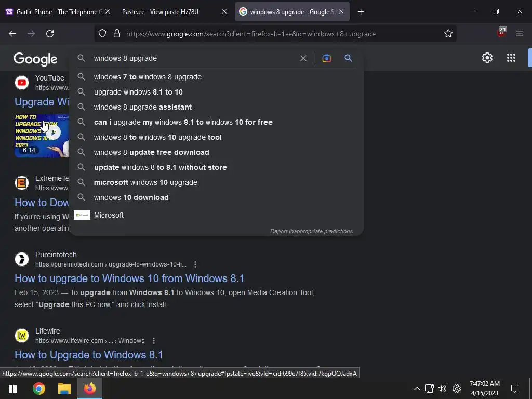Open the settings gear in system tray
The image size is (532, 399).
457,389
